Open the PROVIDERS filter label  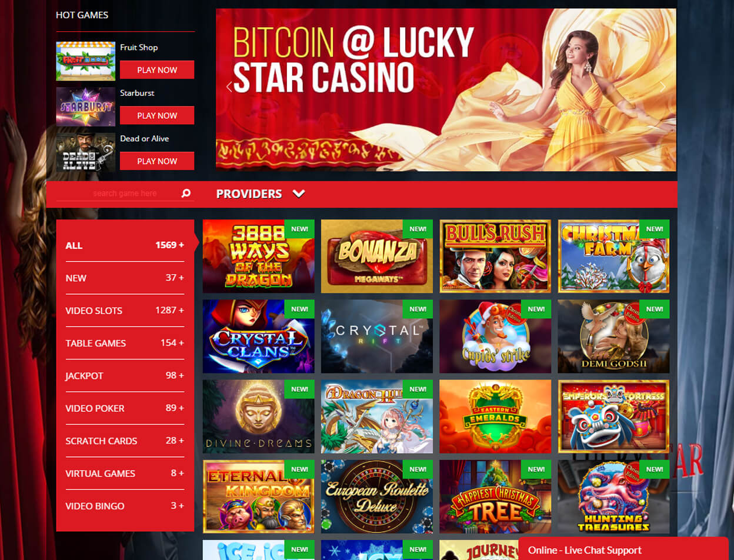[249, 194]
